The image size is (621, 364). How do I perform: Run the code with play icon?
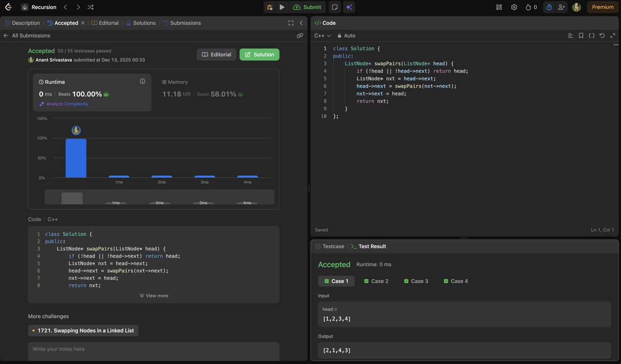282,7
